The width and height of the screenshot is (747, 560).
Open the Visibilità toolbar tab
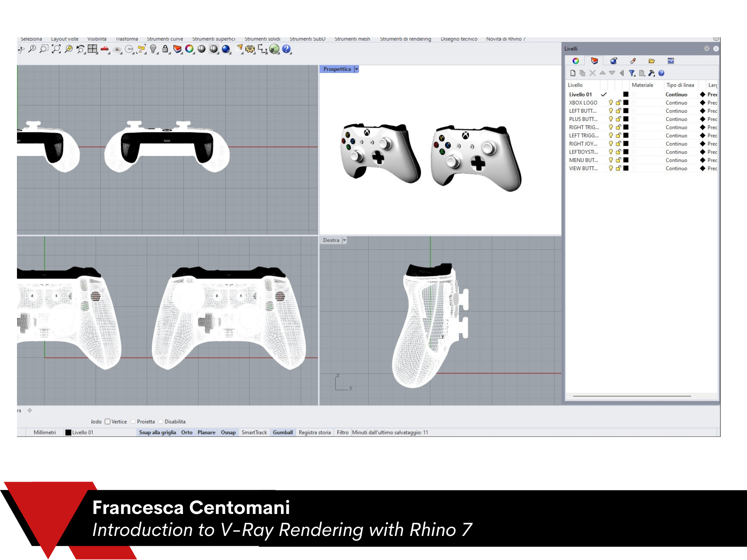(97, 39)
